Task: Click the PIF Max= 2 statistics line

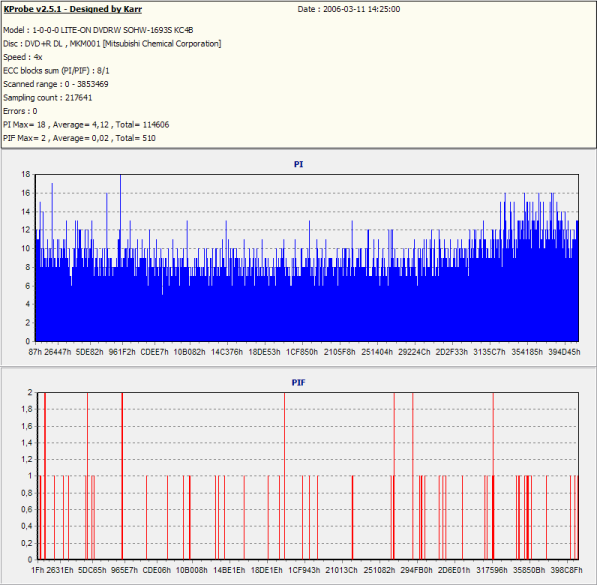Action: point(80,138)
